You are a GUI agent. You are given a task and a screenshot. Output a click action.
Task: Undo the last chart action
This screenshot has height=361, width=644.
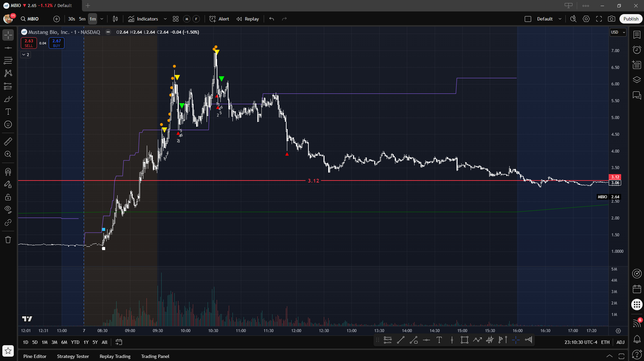pyautogui.click(x=271, y=19)
